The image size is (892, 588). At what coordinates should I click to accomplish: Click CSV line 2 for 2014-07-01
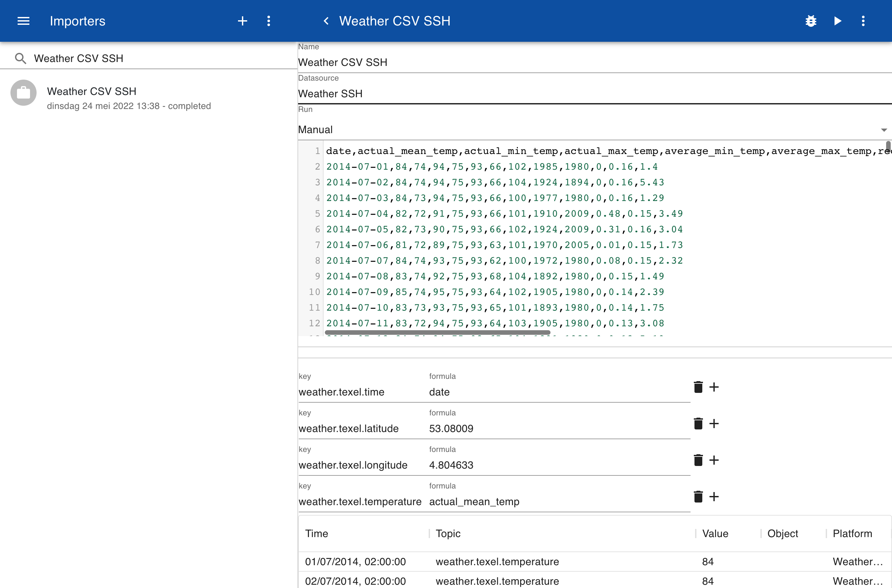(x=492, y=167)
